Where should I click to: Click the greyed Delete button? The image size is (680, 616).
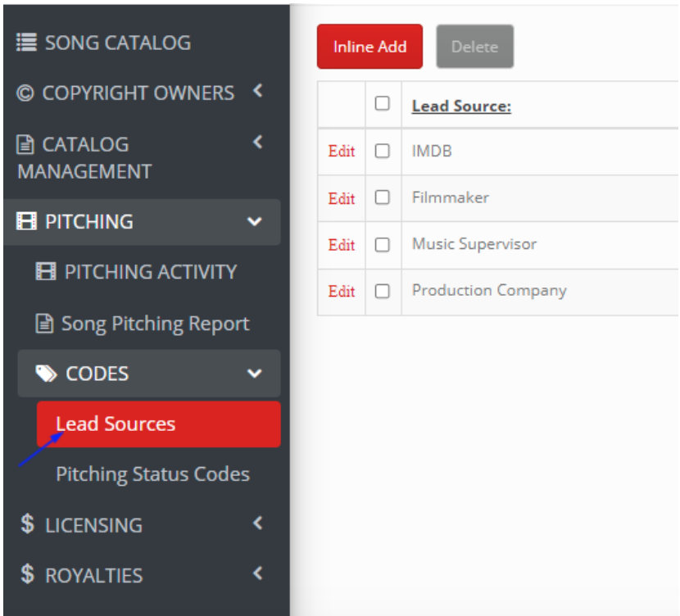point(475,47)
